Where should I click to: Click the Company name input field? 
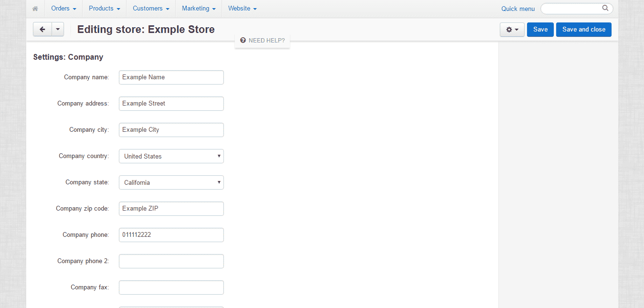click(171, 77)
